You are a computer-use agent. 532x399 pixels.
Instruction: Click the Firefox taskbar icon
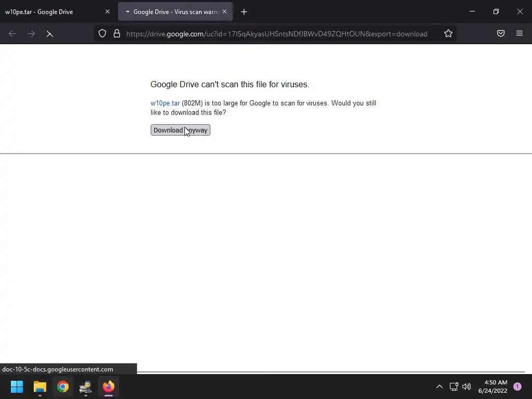click(109, 387)
